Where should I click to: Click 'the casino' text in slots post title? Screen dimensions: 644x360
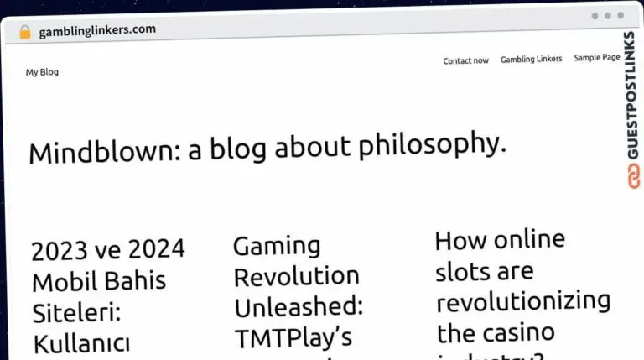tap(495, 333)
